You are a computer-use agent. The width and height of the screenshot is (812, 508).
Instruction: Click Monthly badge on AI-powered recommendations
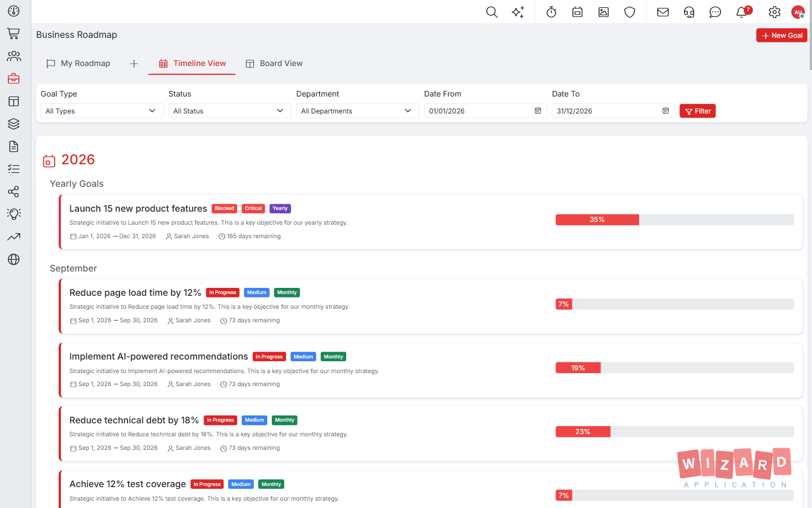(333, 357)
